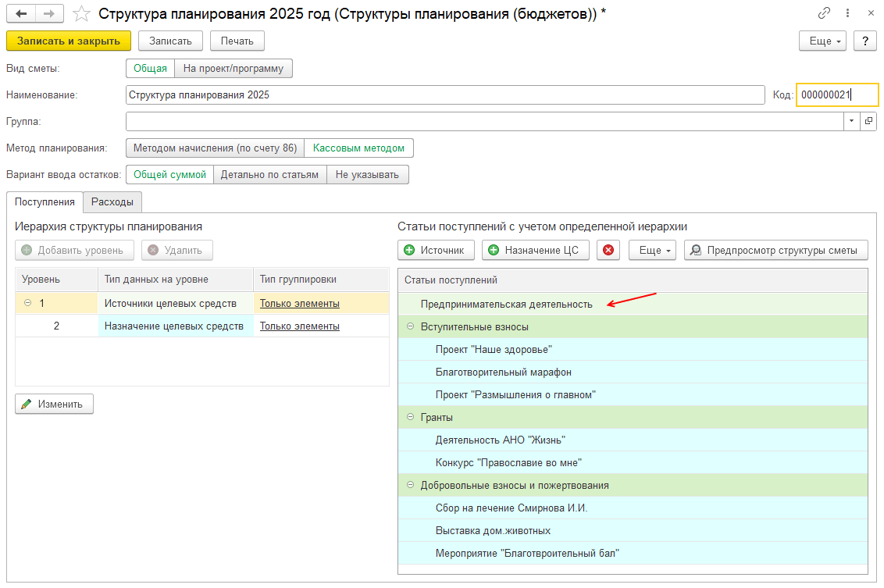Collapse the Гранты tree group
The height and width of the screenshot is (588, 884).
(x=410, y=418)
